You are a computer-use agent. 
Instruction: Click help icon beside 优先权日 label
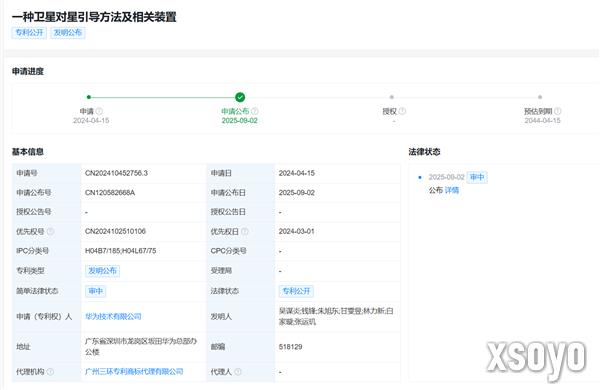(245, 231)
